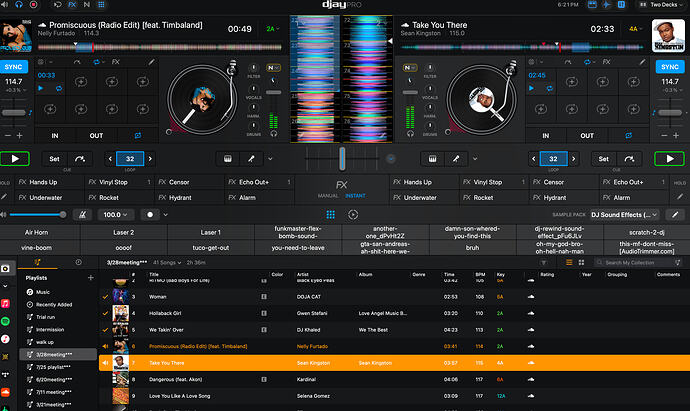
Task: Open the 100.0 tempo dropdown
Action: pos(115,215)
